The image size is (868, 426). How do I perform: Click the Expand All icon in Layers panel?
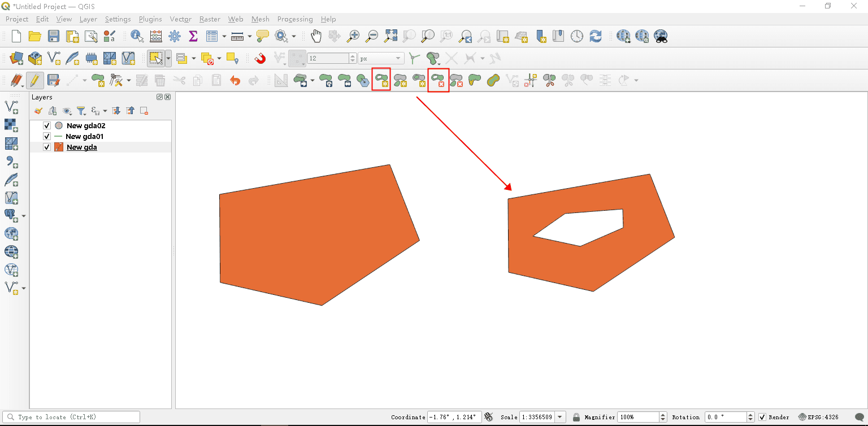[116, 111]
